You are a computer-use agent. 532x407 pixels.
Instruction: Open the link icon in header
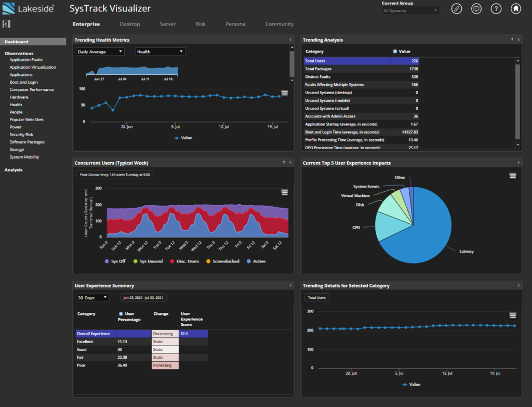click(456, 8)
